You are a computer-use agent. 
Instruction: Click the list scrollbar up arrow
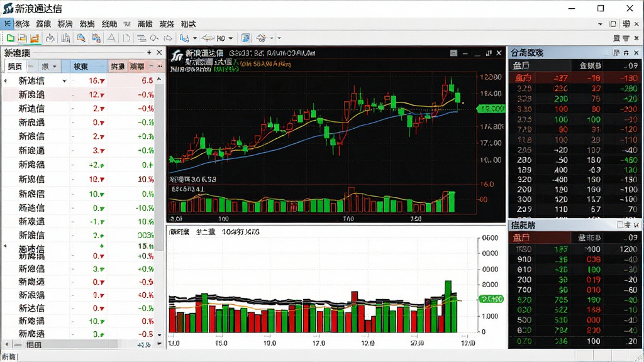(x=159, y=79)
